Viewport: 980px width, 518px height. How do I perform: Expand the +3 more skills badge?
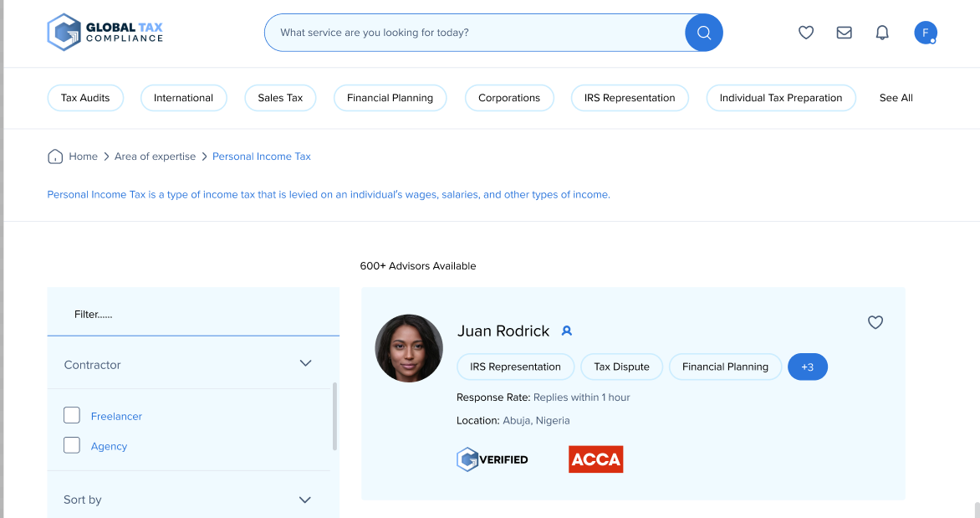(807, 367)
